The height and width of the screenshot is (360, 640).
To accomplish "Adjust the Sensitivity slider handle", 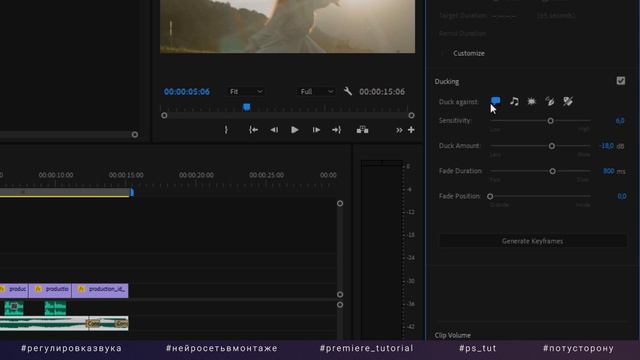I will 551,121.
